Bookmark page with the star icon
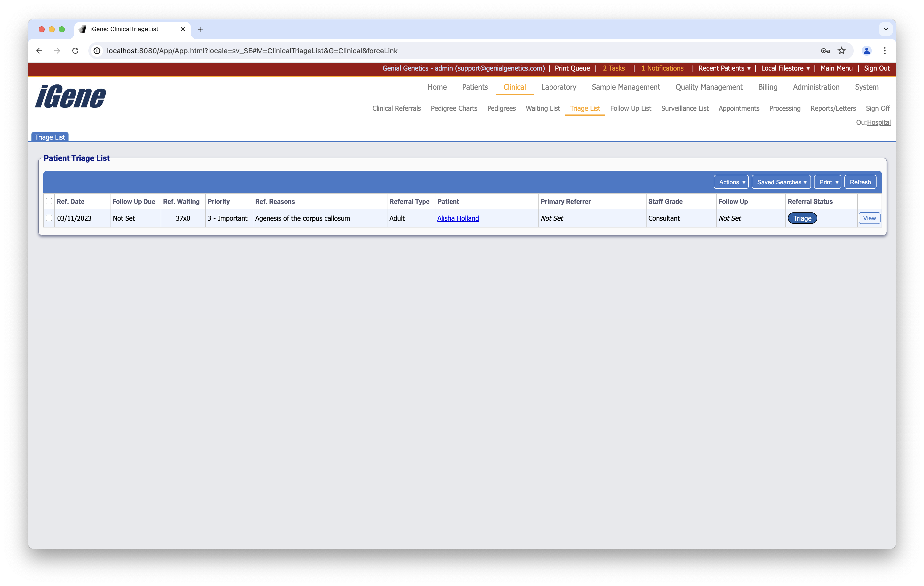924x586 pixels. coord(841,51)
